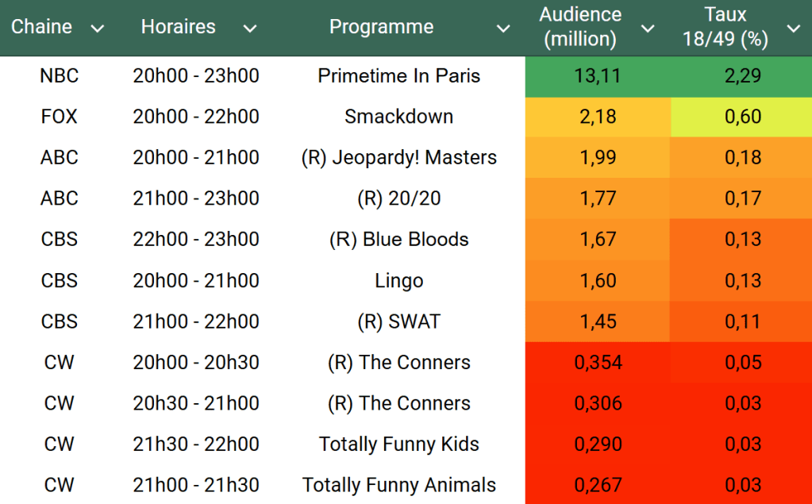Click the Totally Funny Animals cell
The width and height of the screenshot is (812, 504).
399,485
